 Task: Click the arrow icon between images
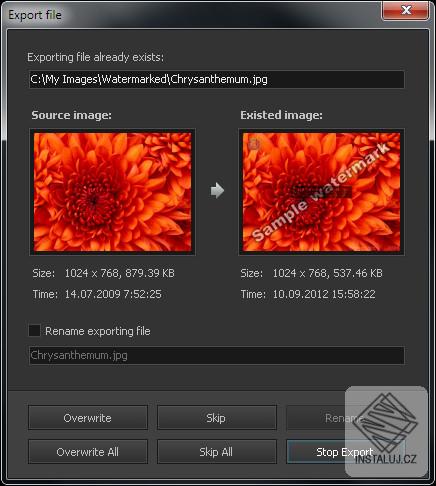[x=217, y=190]
